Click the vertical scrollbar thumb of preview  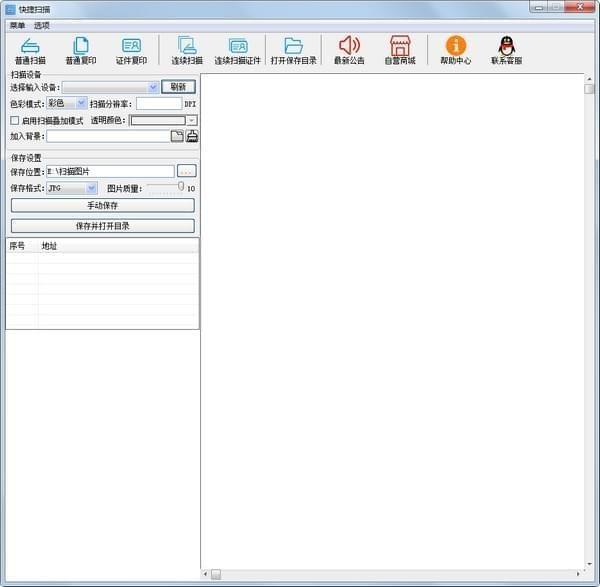point(589,89)
